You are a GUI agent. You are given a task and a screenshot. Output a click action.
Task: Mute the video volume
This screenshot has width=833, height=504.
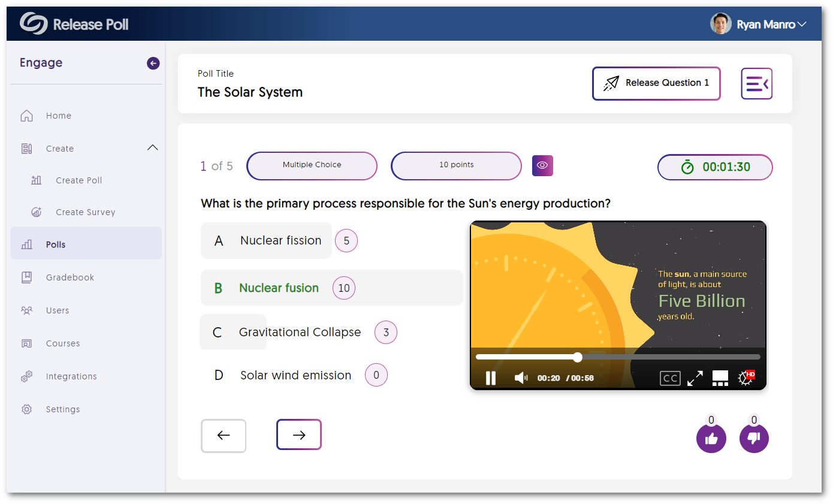tap(521, 378)
